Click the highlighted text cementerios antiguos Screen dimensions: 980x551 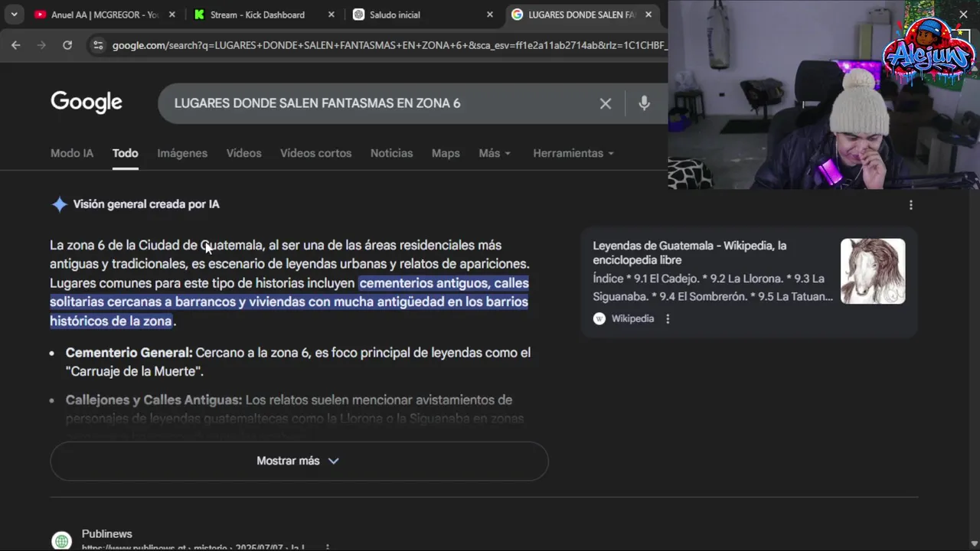pyautogui.click(x=423, y=283)
